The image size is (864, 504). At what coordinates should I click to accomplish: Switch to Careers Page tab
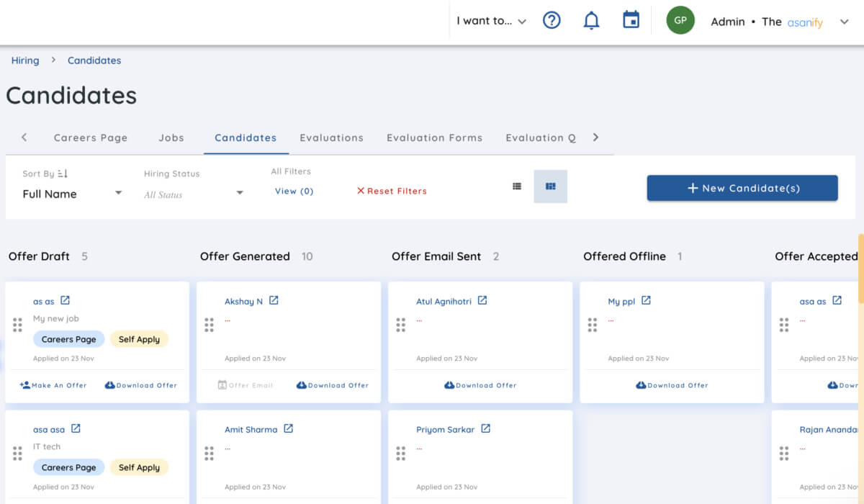91,138
